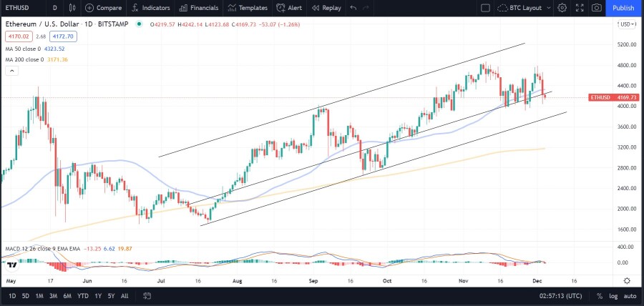Click the Compare symbol button
The width and height of the screenshot is (644, 306).
pyautogui.click(x=104, y=8)
